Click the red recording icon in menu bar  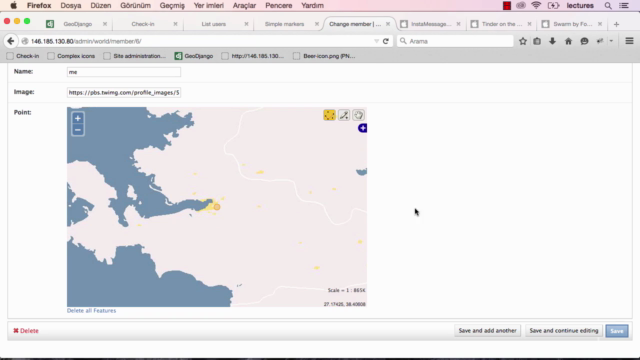[507, 5]
